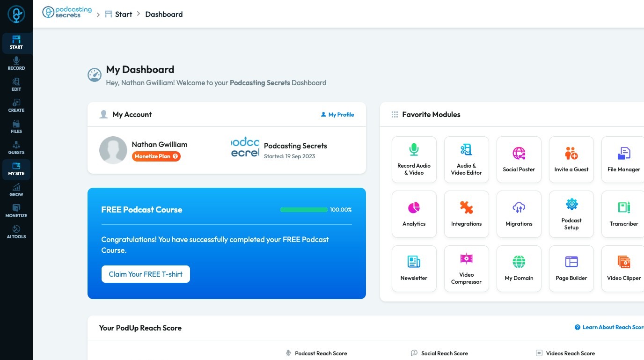Go to START in the sidebar

point(16,43)
